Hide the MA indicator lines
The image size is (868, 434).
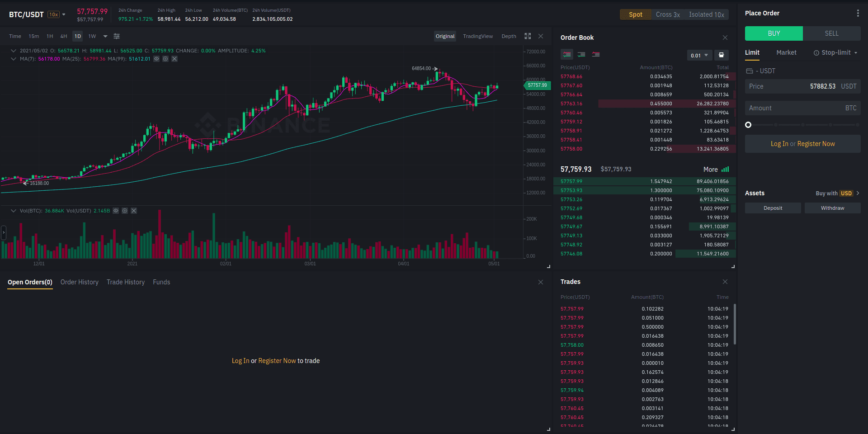tap(156, 59)
